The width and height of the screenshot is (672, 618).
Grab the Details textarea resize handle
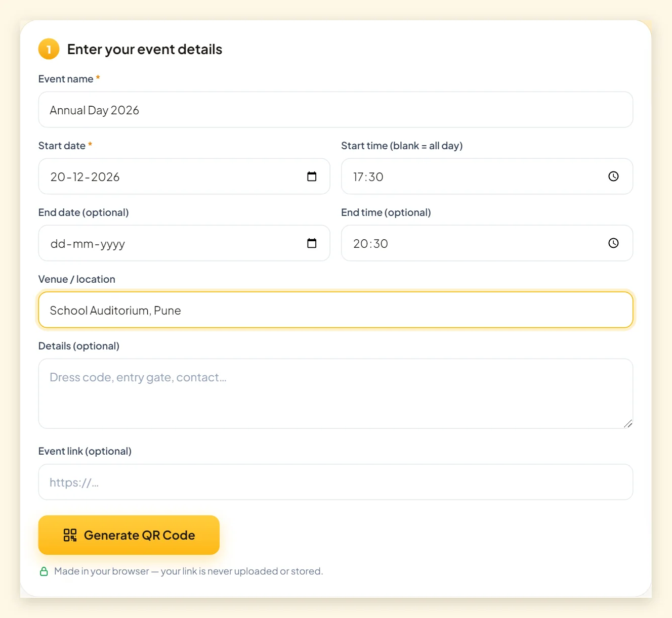click(627, 423)
